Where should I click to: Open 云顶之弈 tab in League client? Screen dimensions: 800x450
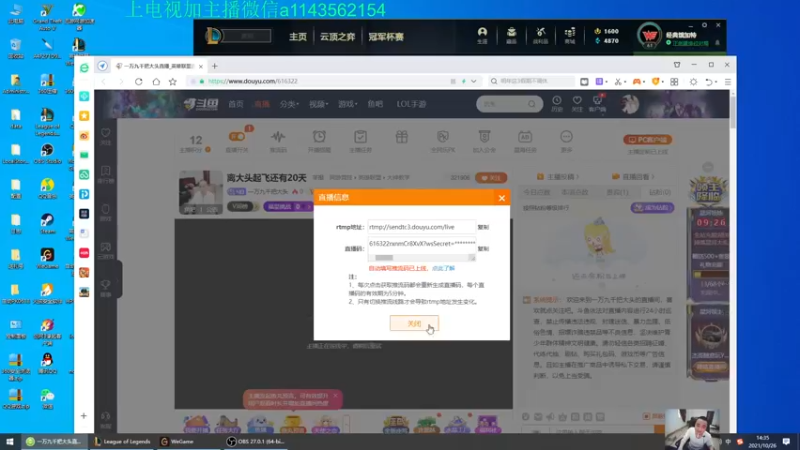click(x=337, y=37)
